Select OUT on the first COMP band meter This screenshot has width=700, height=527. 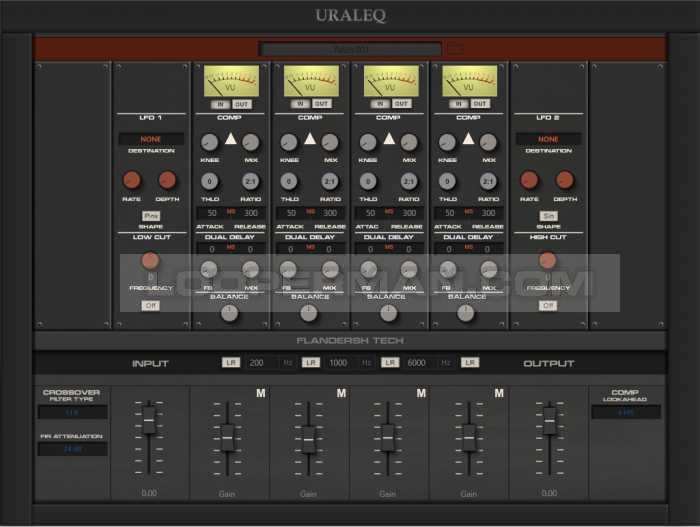click(241, 104)
